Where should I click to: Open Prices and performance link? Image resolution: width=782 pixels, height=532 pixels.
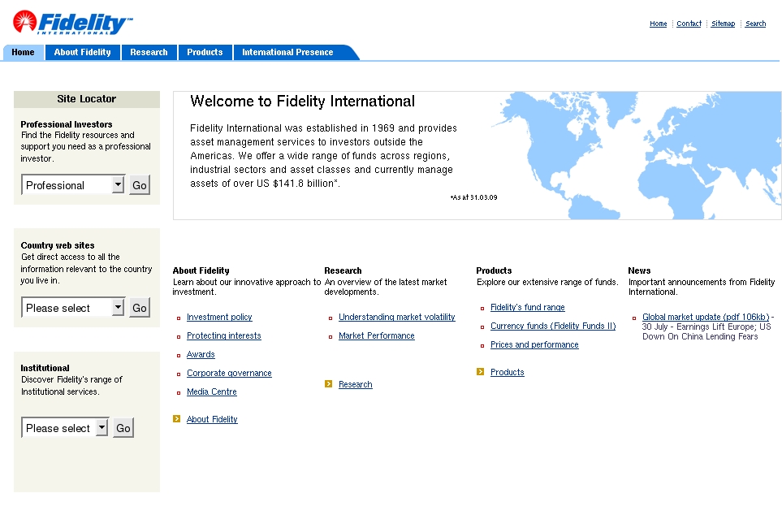[x=534, y=344]
